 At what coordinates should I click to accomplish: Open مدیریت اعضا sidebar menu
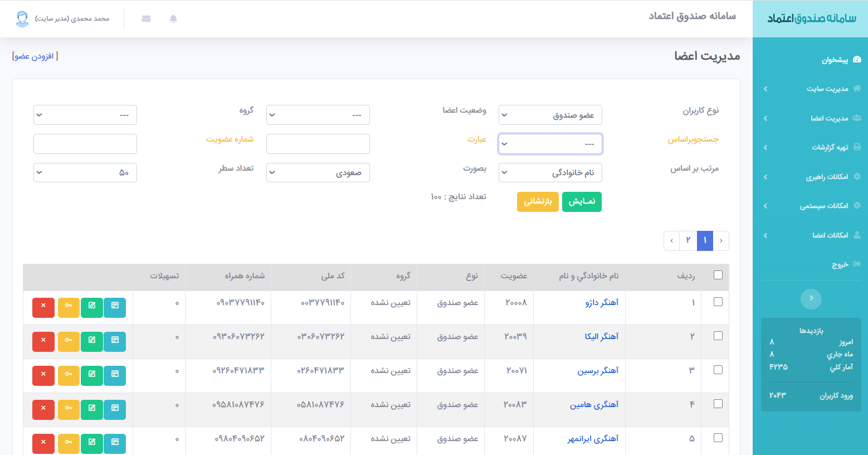tap(810, 118)
